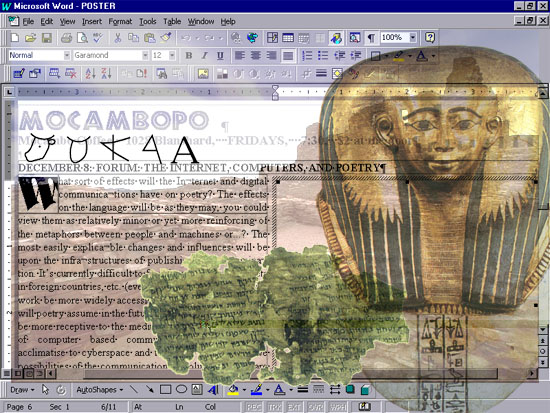Paste clipboard contents from the toolbar

click(x=150, y=38)
